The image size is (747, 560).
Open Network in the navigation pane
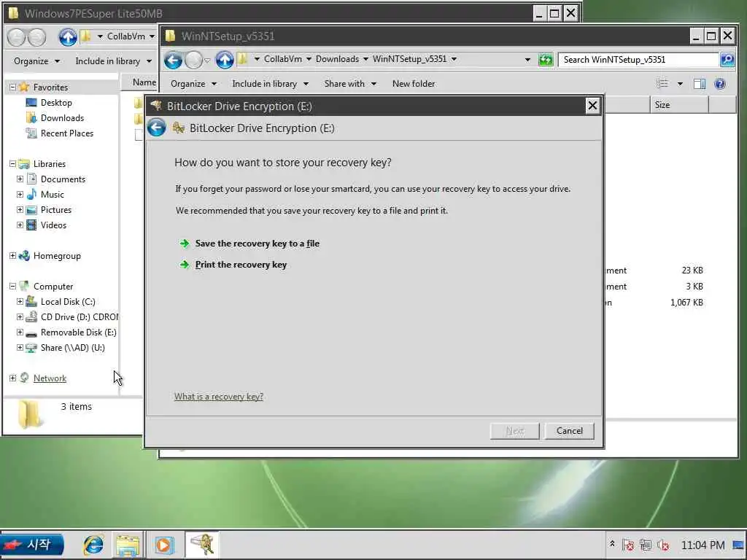pos(50,378)
